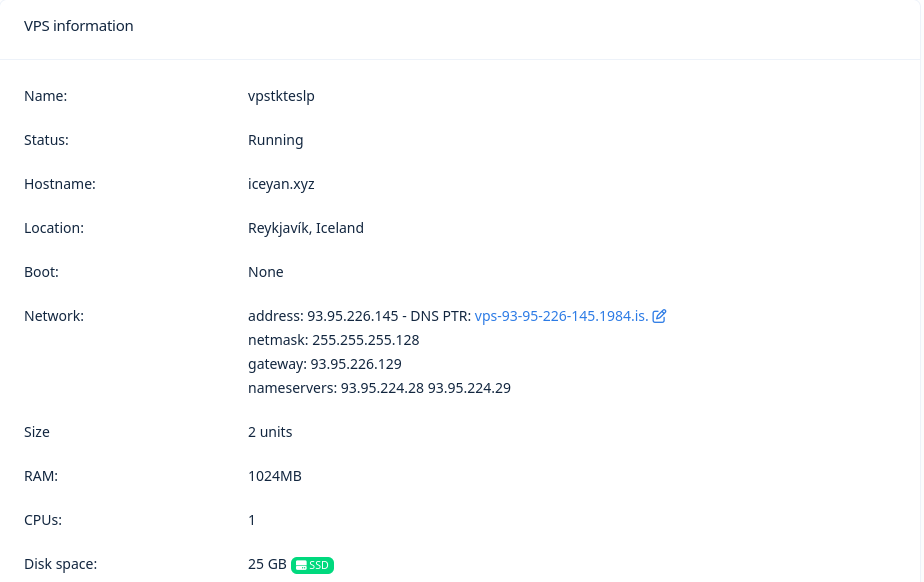Viewport: 924px width, 582px height.
Task: Click the edit DNS PTR pencil icon
Action: [659, 316]
